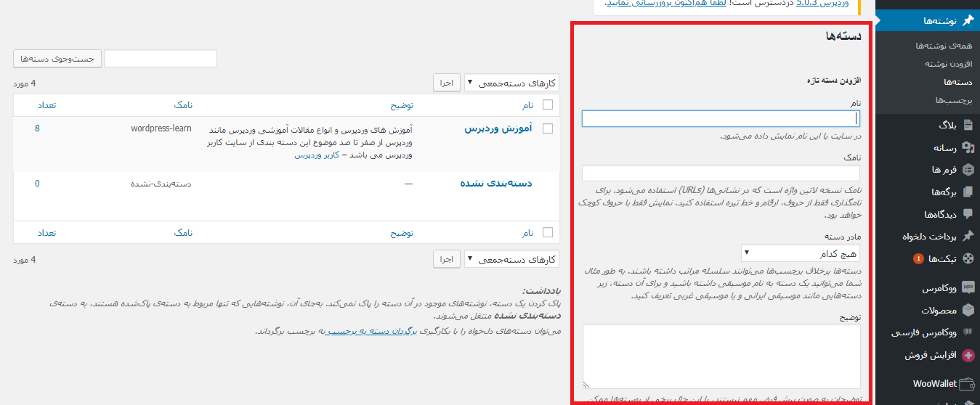Open the مادر دسته dropdown showing هیچ کدام
This screenshot has width=980, height=405.
point(801,254)
